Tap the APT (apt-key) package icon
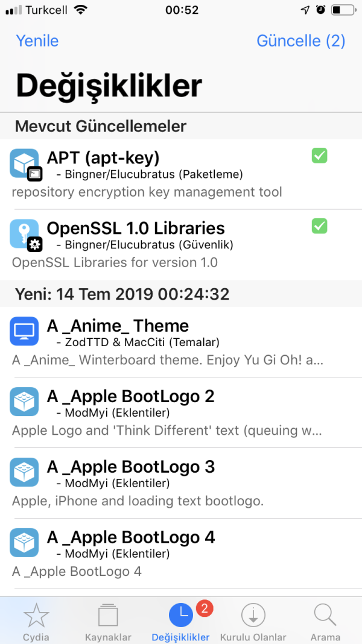Viewport: 362px width, 644px height. (24, 163)
